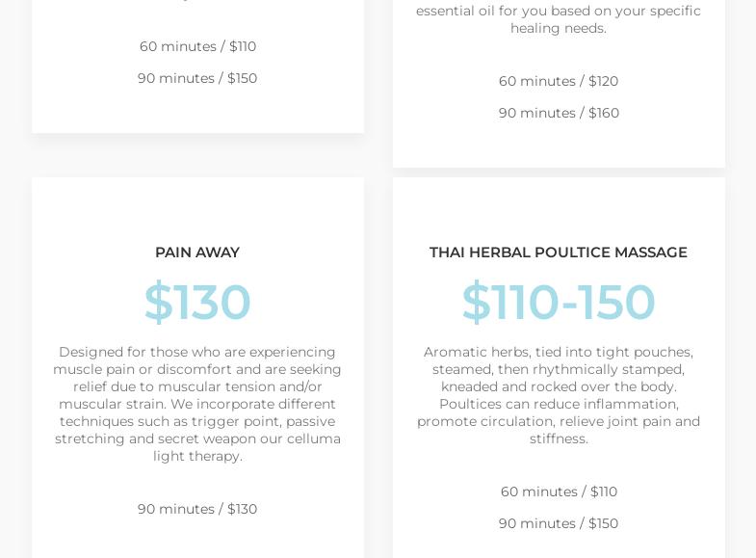756x558 pixels.
Task: Select the large $130 price
Action: click(x=197, y=302)
